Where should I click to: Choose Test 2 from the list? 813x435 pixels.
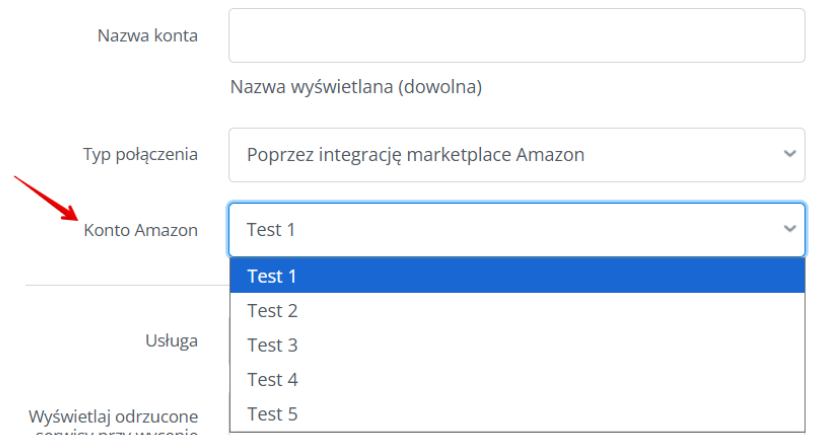tap(516, 311)
